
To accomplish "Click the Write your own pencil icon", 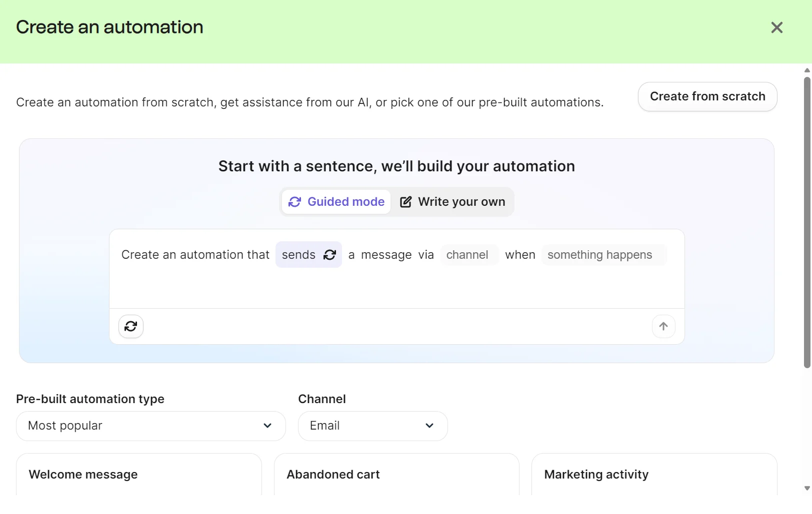I will click(x=405, y=202).
